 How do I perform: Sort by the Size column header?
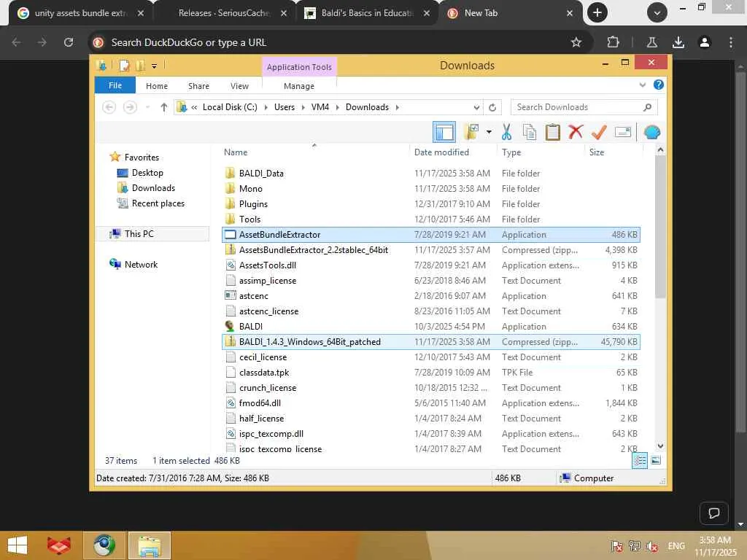(x=597, y=152)
